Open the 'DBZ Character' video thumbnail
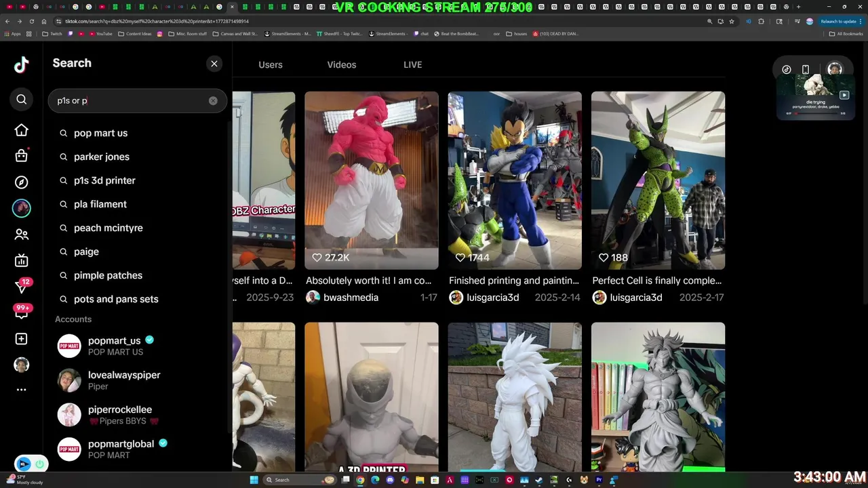Screen dimensions: 868x488 click(x=264, y=180)
